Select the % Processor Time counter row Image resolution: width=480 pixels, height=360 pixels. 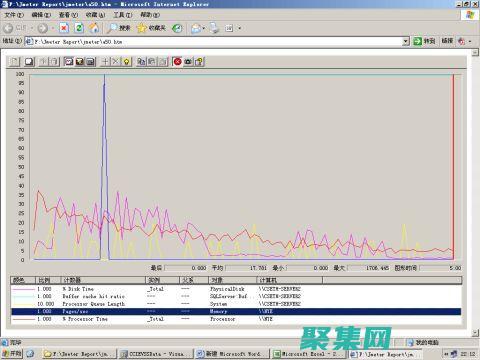236,319
